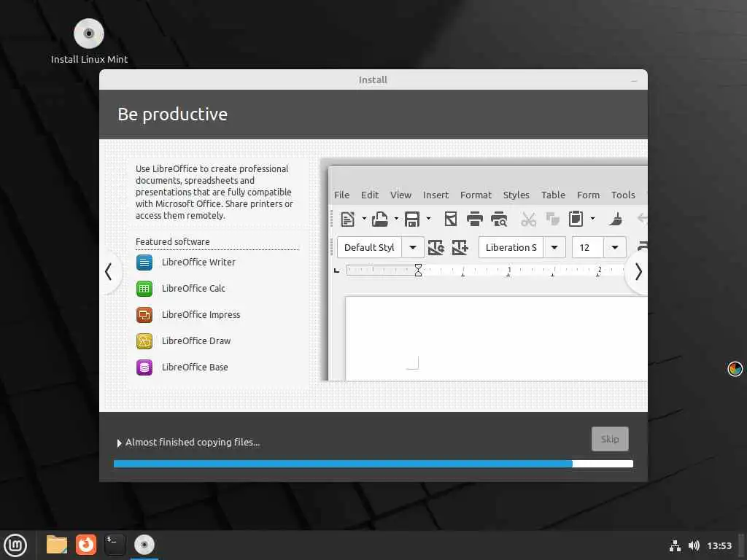
Task: Open the Default Style paragraph dropdown arrow
Action: (413, 248)
